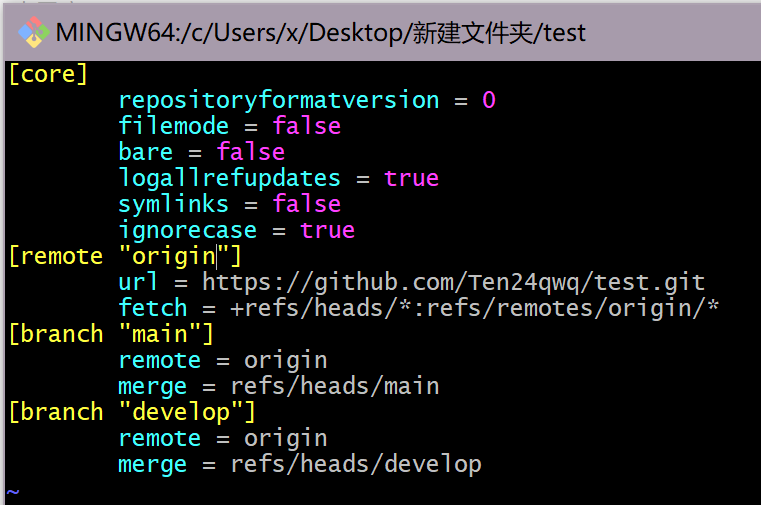
Task: Place cursor on the [core] section header
Action: pos(48,74)
